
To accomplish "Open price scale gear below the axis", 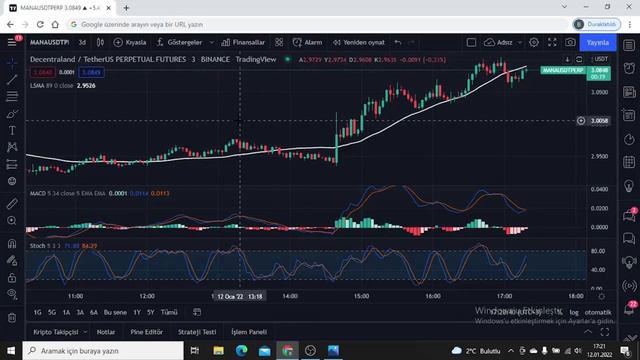I will pos(601,296).
